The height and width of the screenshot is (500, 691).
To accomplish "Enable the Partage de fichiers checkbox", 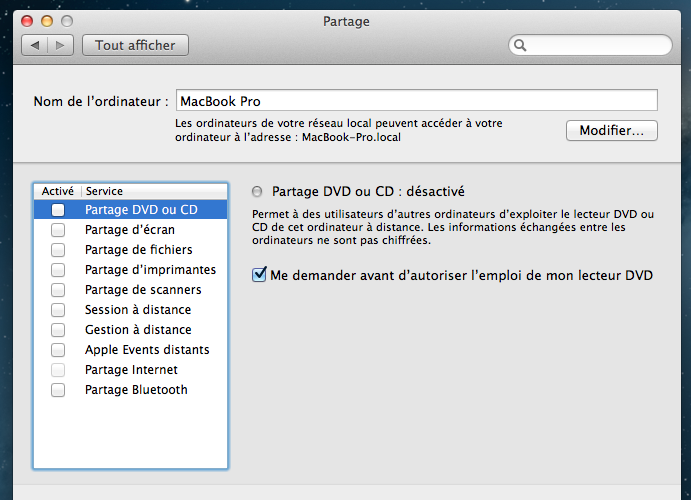I will pyautogui.click(x=58, y=250).
